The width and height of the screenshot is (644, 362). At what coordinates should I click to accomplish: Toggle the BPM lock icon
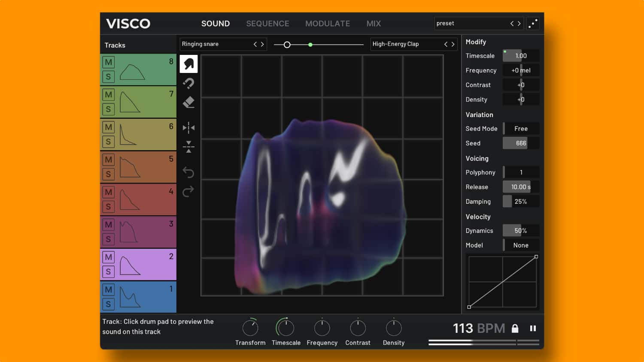[x=515, y=329]
